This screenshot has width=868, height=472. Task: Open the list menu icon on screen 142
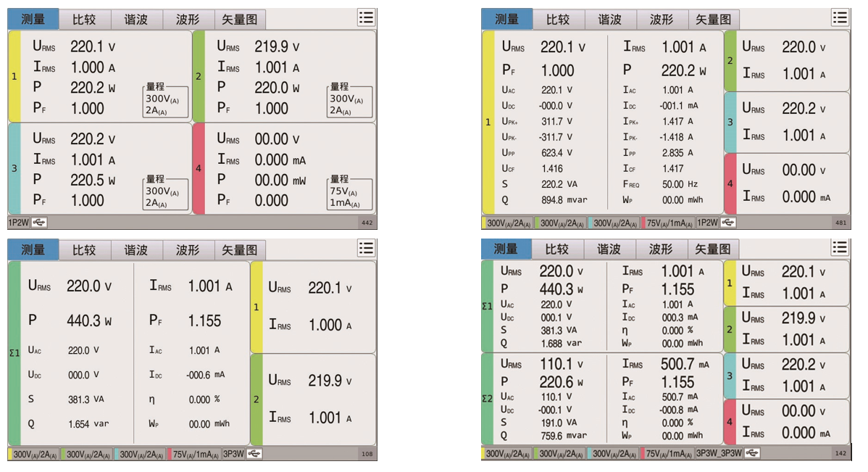840,248
